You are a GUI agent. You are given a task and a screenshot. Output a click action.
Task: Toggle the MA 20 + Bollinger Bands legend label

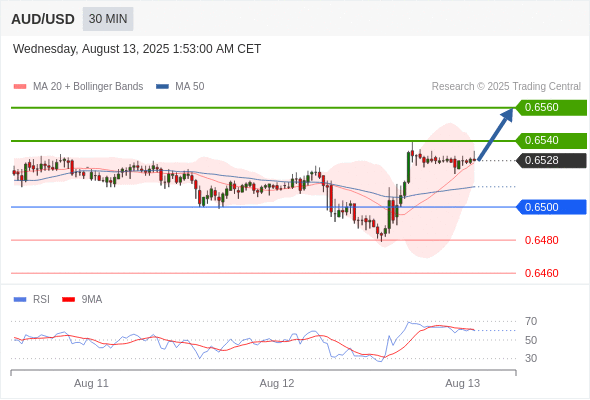(88, 87)
